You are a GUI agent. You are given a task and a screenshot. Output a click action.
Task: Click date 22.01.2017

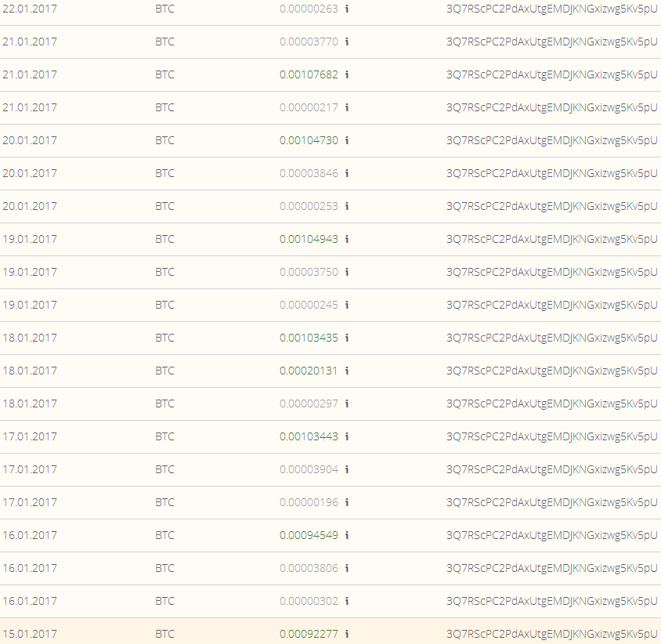(30, 9)
